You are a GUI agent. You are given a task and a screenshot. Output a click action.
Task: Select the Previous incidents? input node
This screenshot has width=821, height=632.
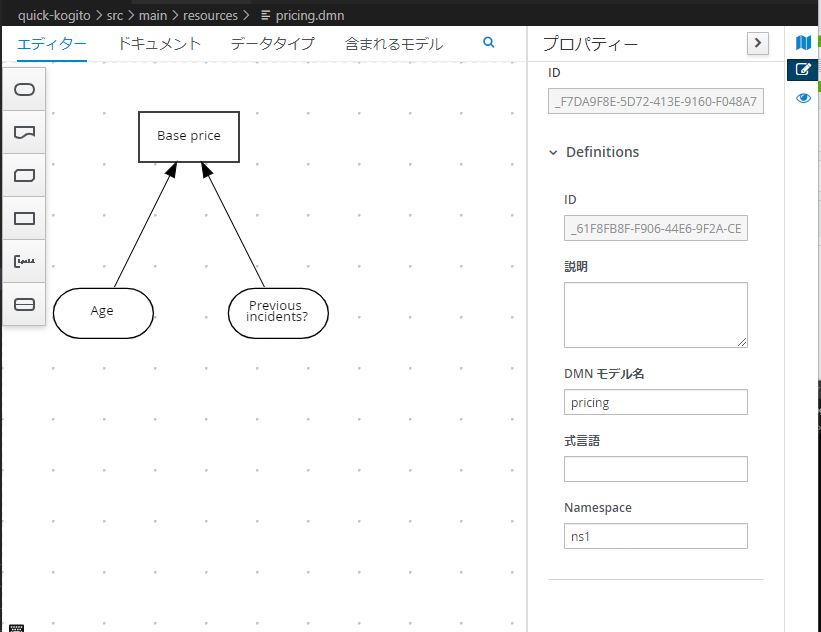278,313
